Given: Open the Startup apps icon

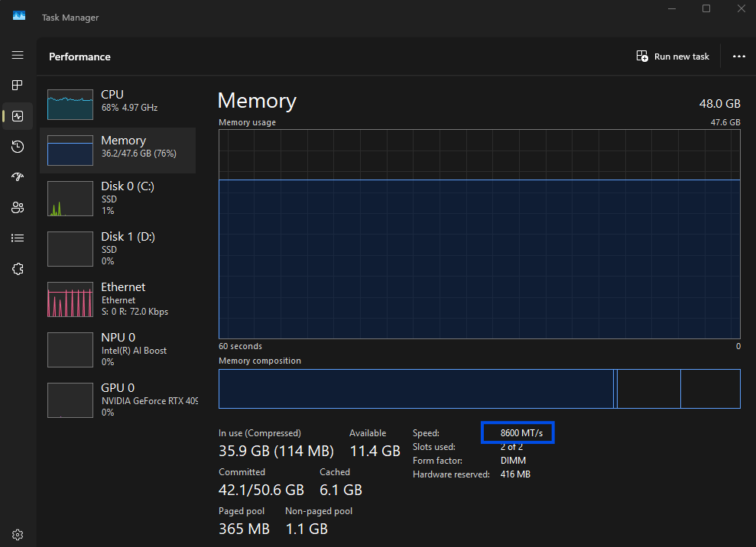Looking at the screenshot, I should (17, 176).
